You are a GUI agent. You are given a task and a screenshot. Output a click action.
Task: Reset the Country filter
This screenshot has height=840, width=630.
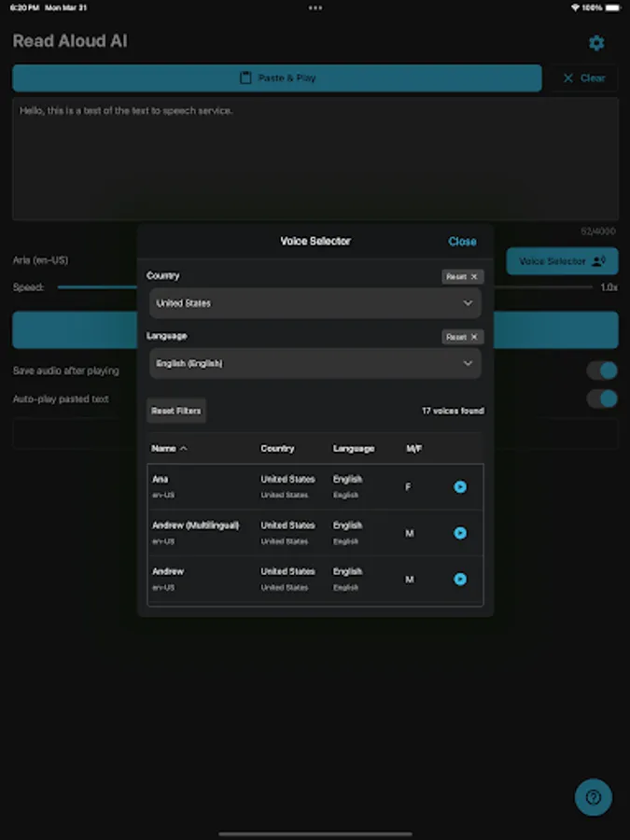tap(462, 276)
